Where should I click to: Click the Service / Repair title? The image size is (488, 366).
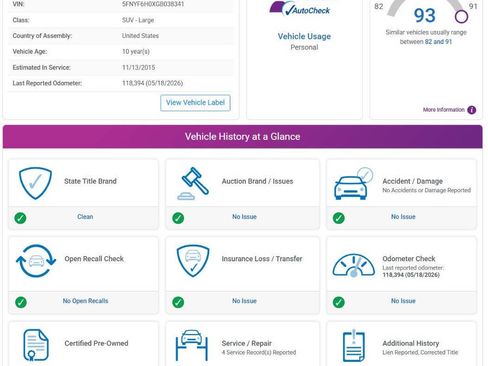(247, 343)
